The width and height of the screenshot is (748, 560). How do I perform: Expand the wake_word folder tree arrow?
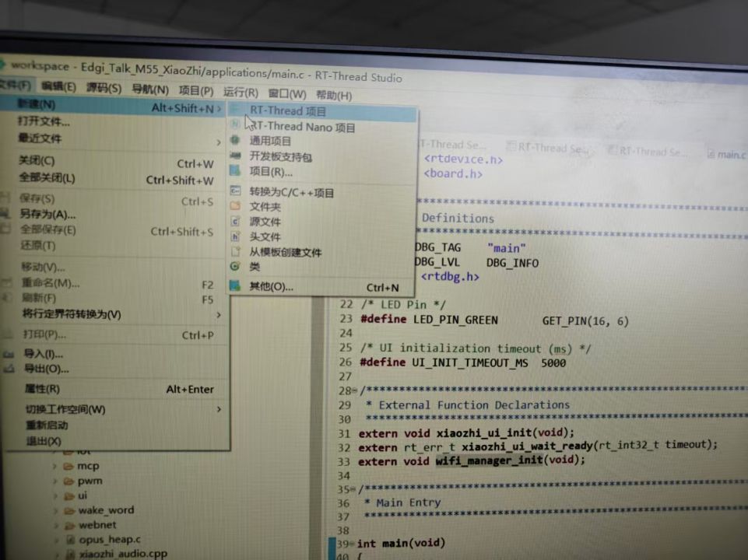tap(56, 511)
